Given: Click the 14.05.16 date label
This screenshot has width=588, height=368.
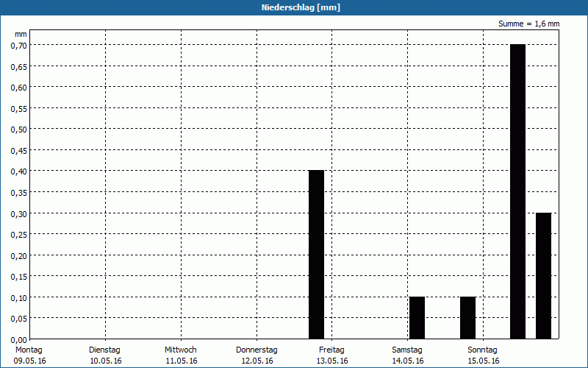Looking at the screenshot, I should [x=408, y=361].
